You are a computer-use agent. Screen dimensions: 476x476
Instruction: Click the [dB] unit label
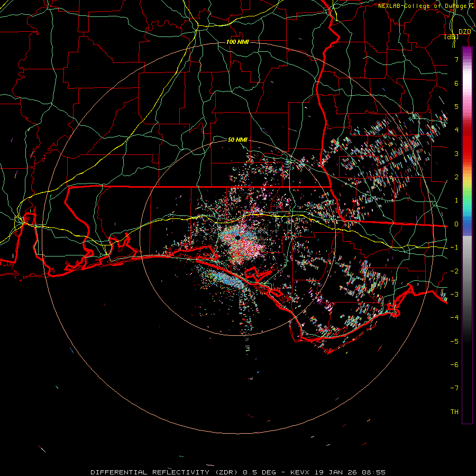click(x=452, y=37)
